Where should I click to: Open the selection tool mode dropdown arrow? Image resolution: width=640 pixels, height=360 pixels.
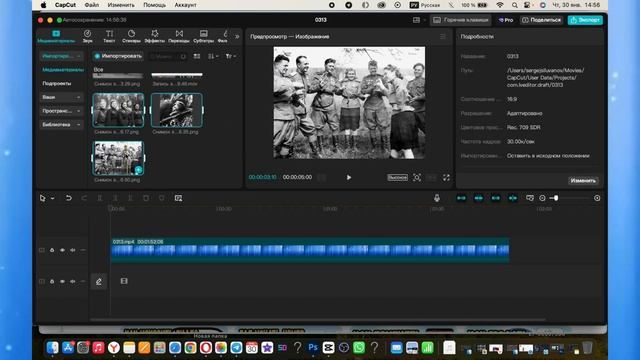[53, 199]
